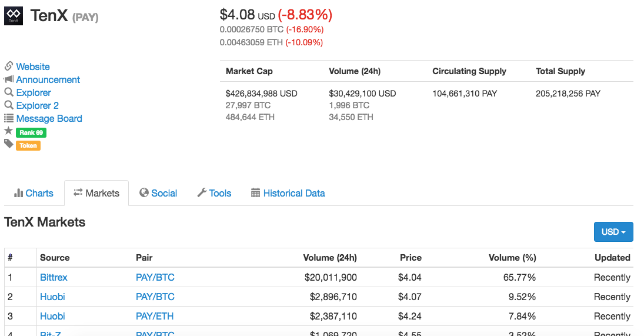Click the 0.00026750 BTC price
This screenshot has width=644, height=336.
point(251,29)
